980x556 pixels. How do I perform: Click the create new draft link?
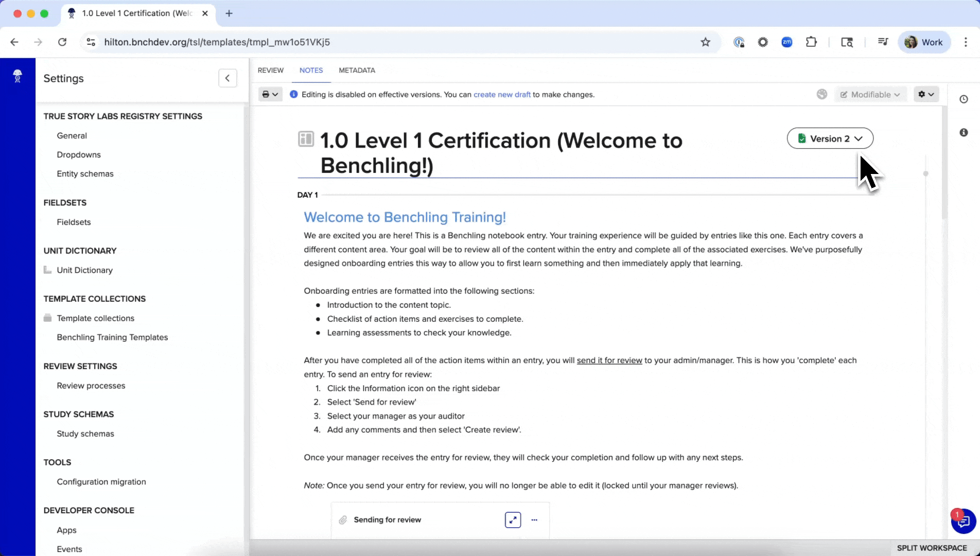(502, 95)
